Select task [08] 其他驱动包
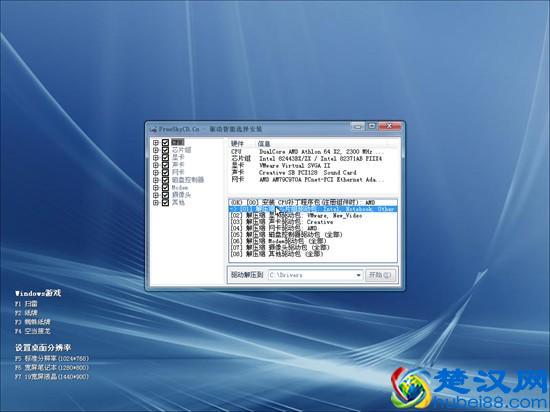 313,254
